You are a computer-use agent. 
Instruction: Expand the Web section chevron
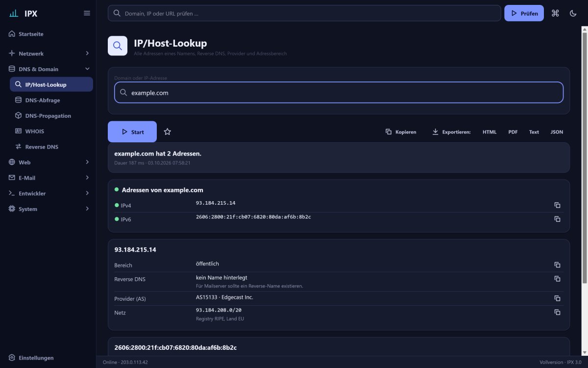87,162
